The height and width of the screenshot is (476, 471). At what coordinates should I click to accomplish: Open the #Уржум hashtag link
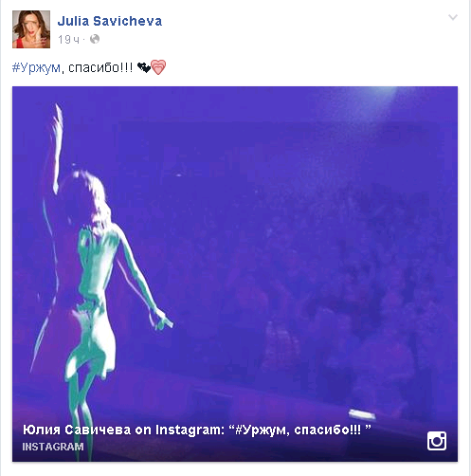pyautogui.click(x=36, y=67)
